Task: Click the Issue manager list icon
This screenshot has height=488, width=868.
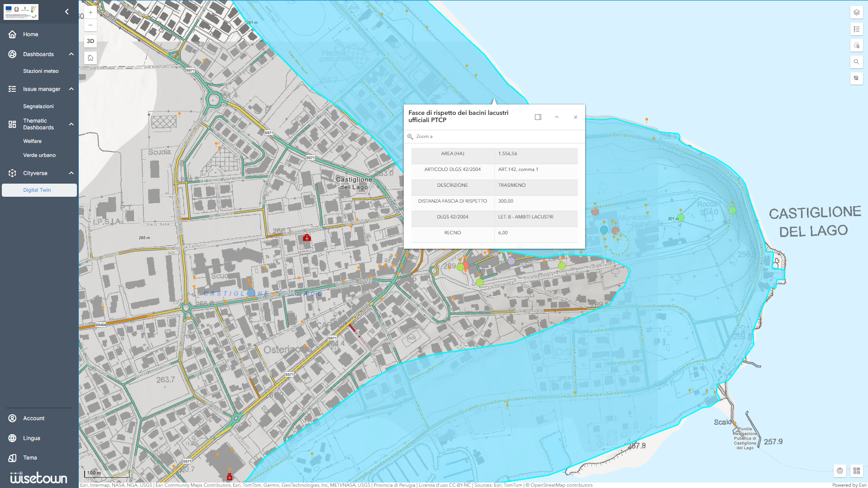Action: [12, 89]
